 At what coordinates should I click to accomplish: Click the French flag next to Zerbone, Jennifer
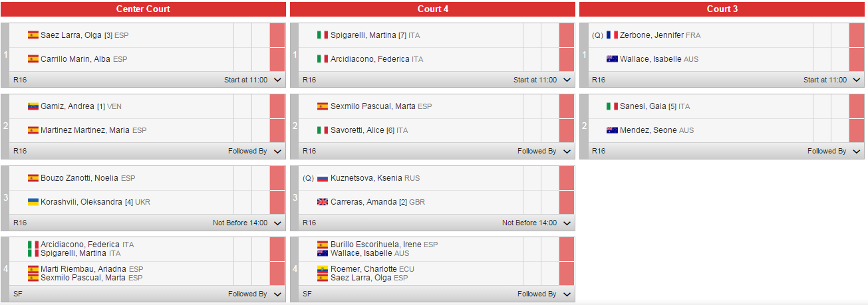pyautogui.click(x=612, y=35)
